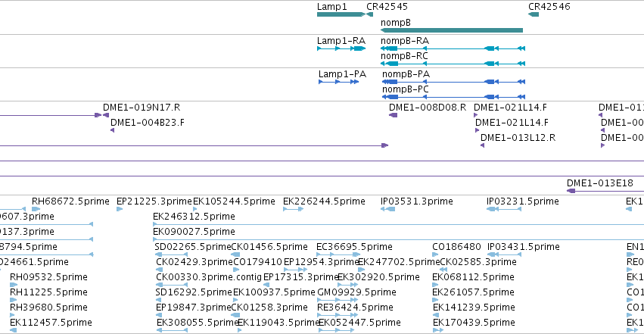
Task: Open the EP12954.3prime EST label
Action: (x=322, y=262)
